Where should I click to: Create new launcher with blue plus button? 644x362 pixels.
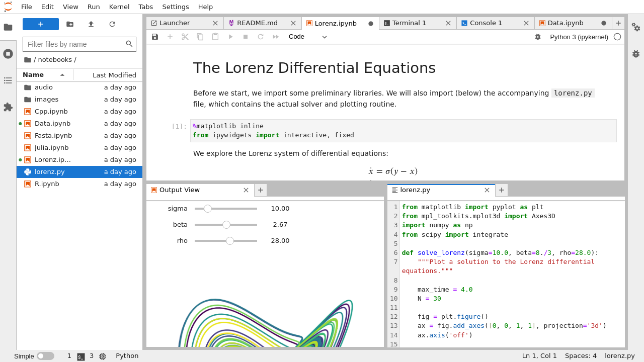pos(40,24)
